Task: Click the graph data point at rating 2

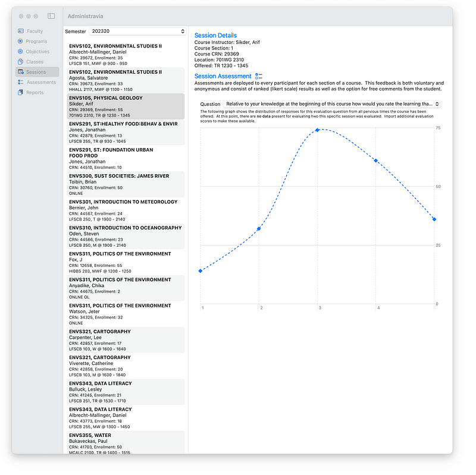Action: (x=259, y=229)
